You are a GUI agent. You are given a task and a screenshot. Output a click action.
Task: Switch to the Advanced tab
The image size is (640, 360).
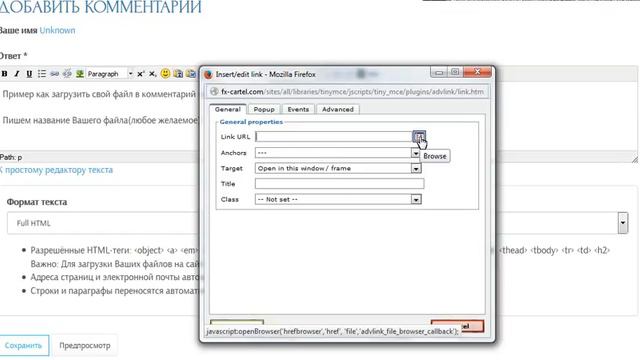(x=338, y=109)
